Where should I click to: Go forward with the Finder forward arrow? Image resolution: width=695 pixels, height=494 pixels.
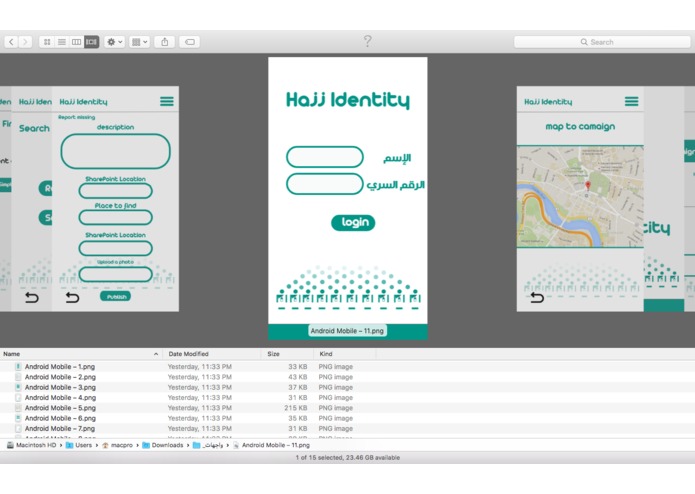coord(25,42)
